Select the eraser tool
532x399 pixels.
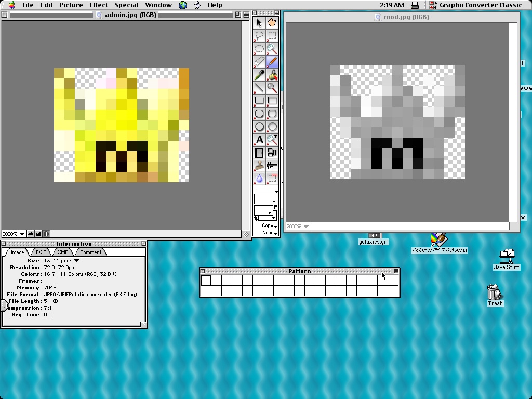click(259, 62)
